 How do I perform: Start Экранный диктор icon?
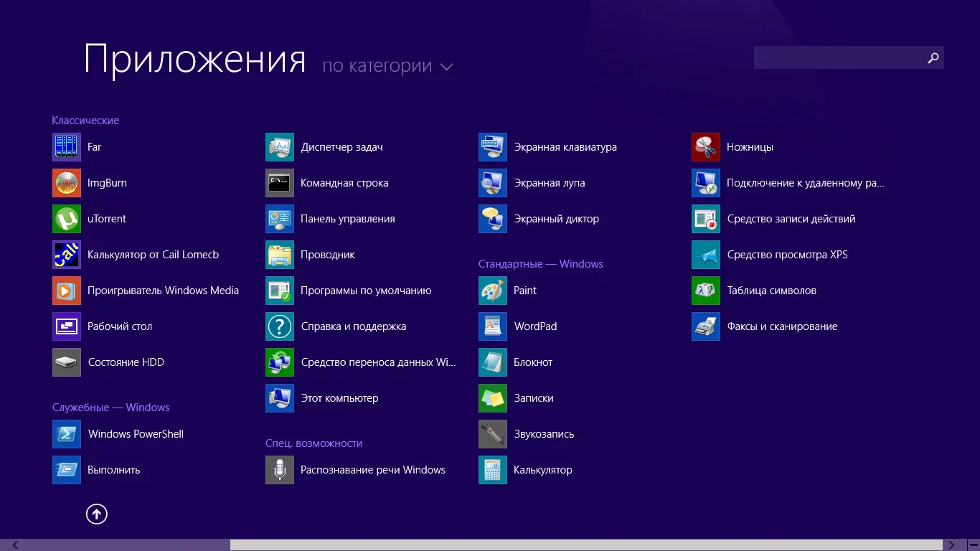(493, 219)
